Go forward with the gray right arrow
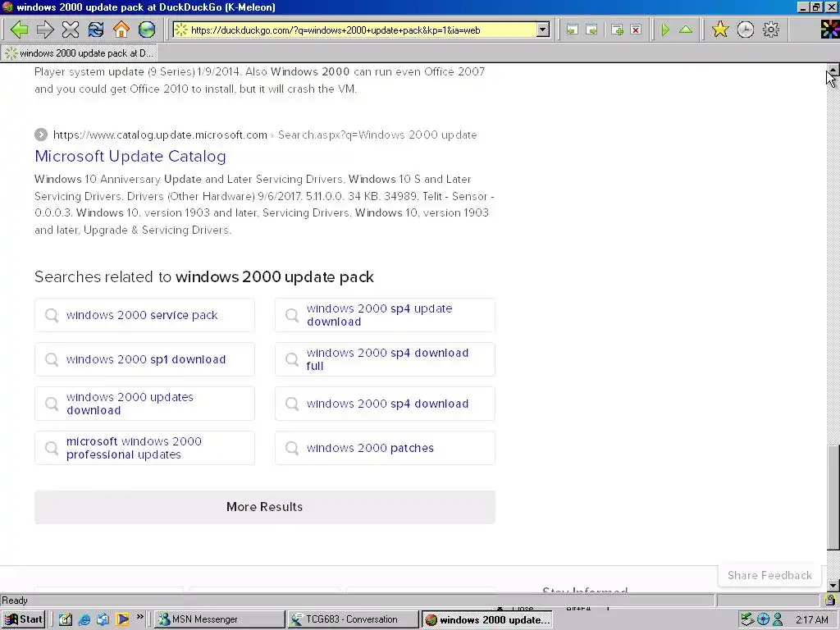This screenshot has height=630, width=840. tap(45, 30)
